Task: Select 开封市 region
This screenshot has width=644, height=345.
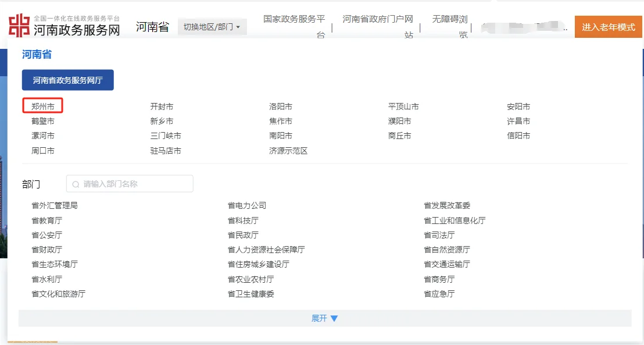Action: (162, 106)
